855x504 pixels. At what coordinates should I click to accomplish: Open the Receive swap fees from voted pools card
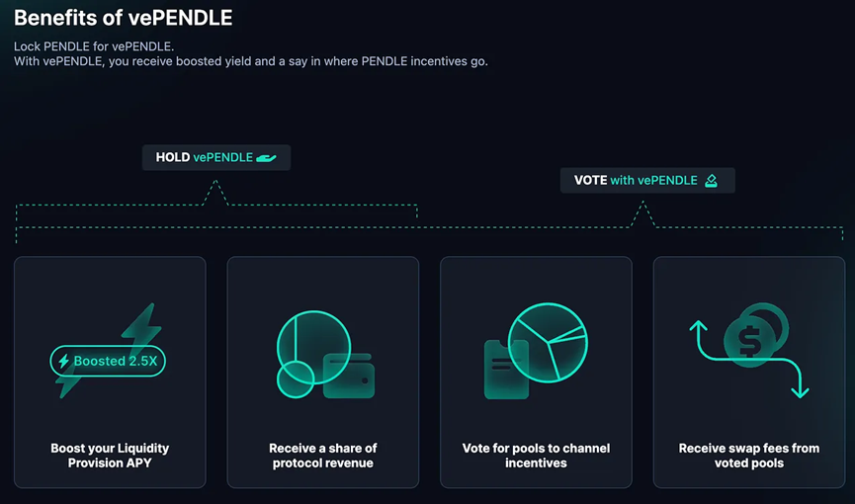pos(749,372)
